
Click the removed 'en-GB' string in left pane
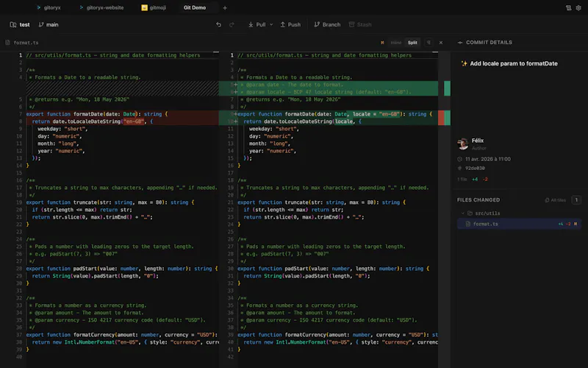[x=134, y=121]
